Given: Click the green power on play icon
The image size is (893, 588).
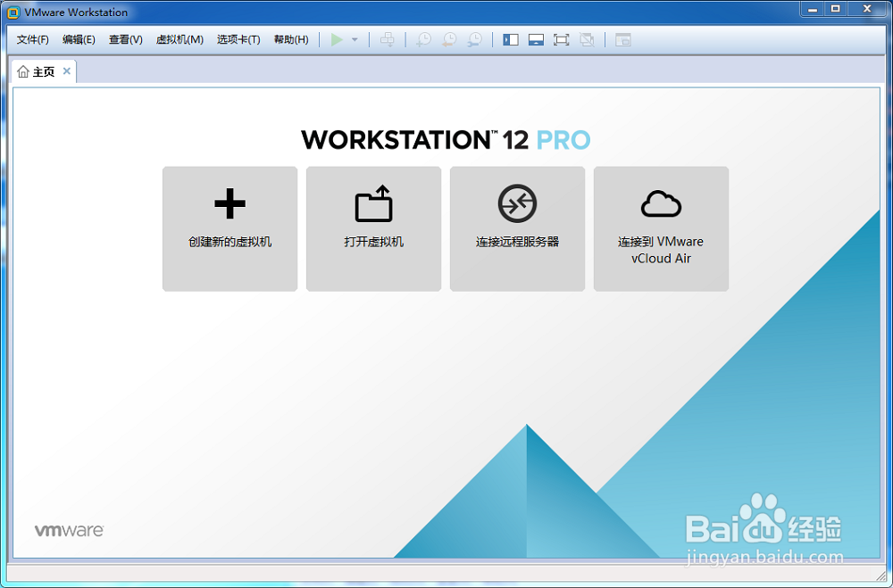Looking at the screenshot, I should coord(337,40).
